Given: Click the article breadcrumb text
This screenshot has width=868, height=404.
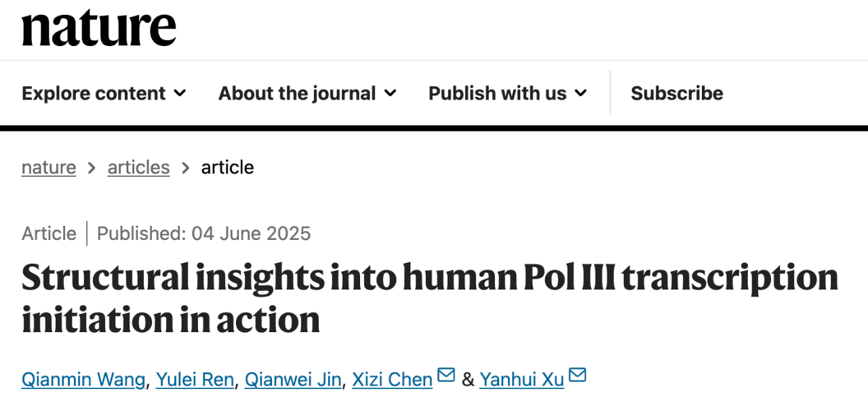Looking at the screenshot, I should (227, 167).
